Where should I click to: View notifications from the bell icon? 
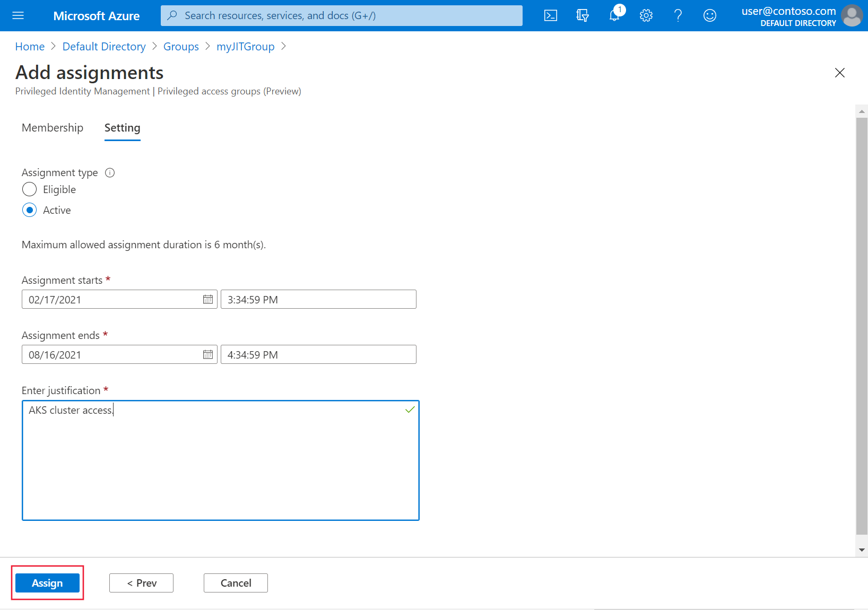click(x=614, y=15)
